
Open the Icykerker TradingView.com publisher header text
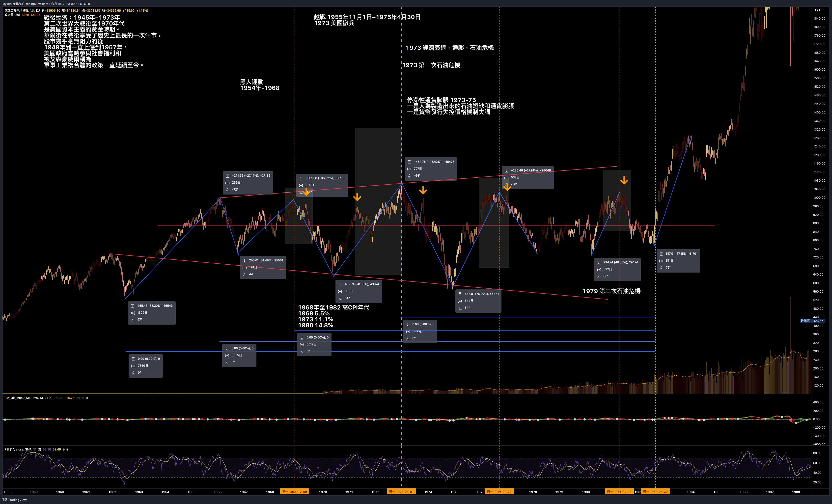click(46, 4)
